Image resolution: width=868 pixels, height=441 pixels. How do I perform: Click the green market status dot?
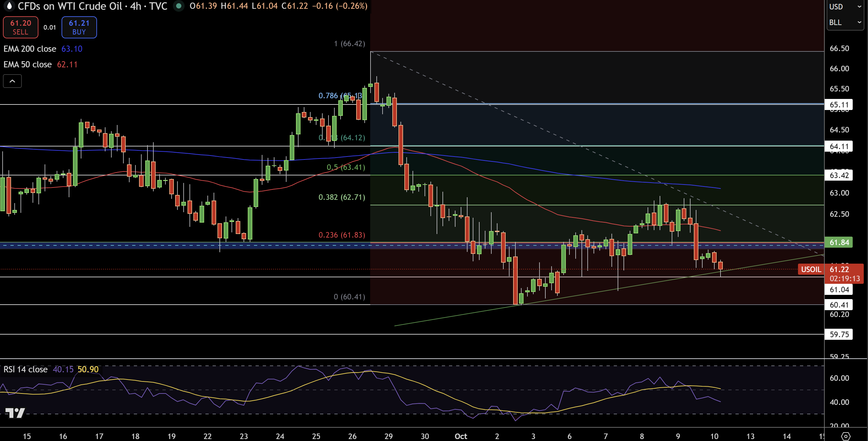(x=179, y=6)
